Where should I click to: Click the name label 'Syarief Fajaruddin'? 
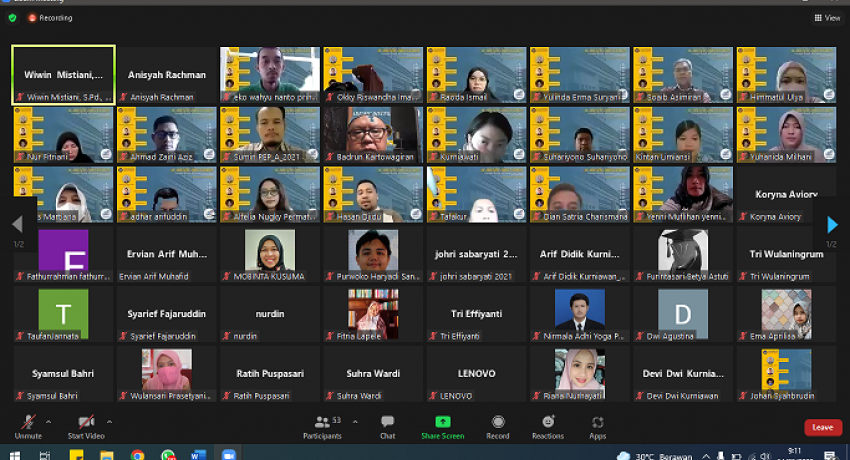(x=163, y=336)
